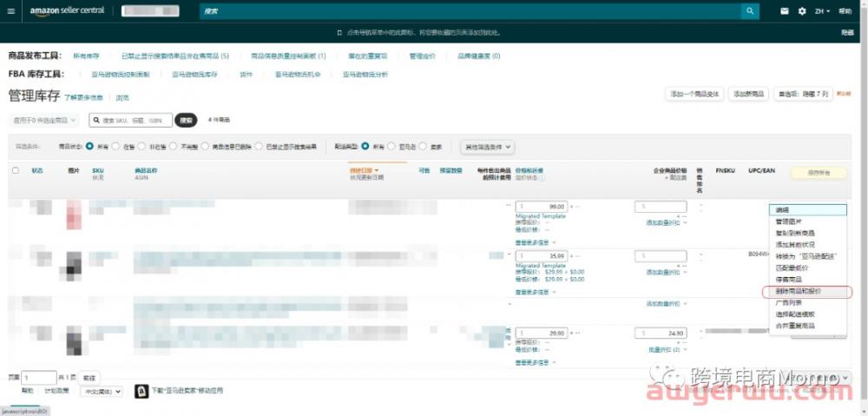The width and height of the screenshot is (868, 416).
Task: Expand 添加数量折扣 in the 99.00 row
Action: tap(667, 222)
